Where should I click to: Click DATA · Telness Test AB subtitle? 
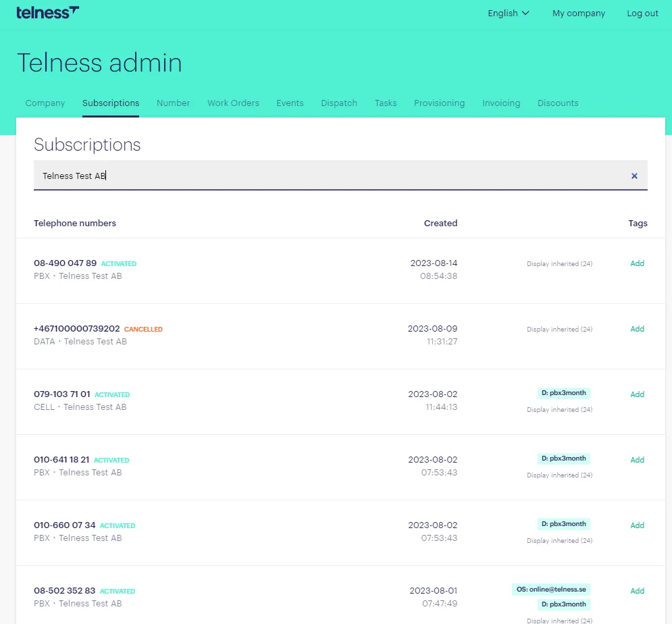pos(80,342)
